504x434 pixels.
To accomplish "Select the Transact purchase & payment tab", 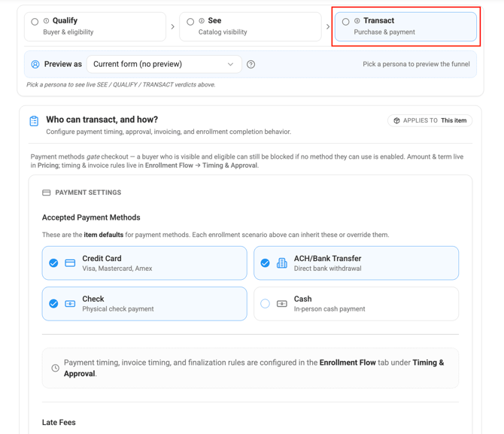I will pyautogui.click(x=405, y=26).
